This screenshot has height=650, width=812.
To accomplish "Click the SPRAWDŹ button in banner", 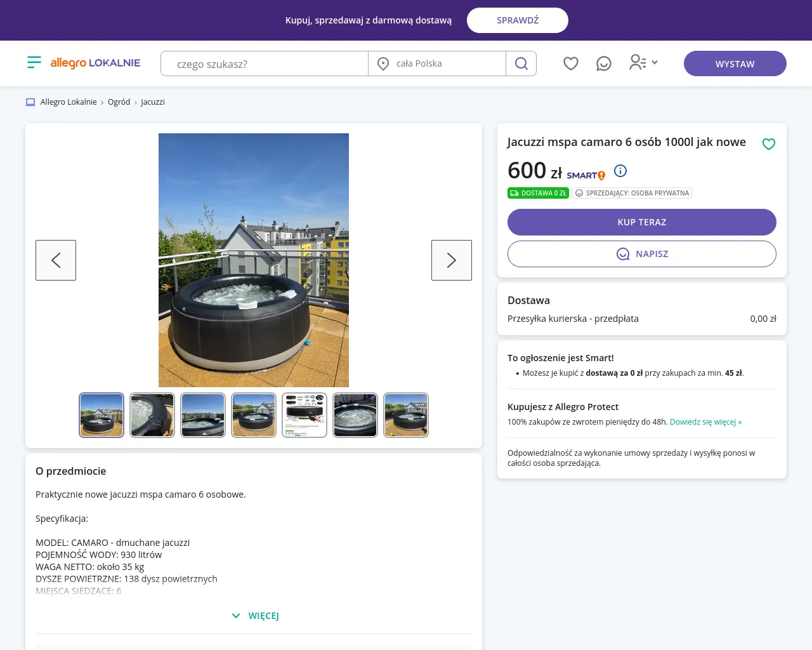I will [518, 20].
